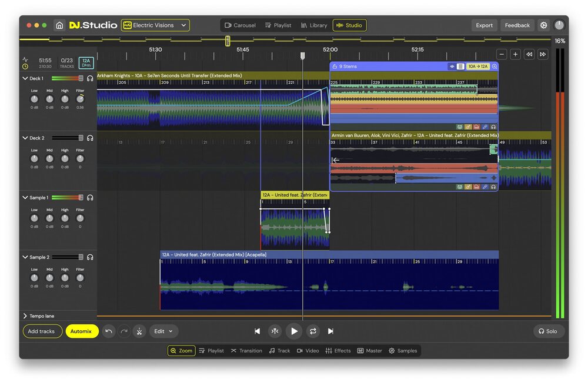Toggle Solo in the bottom right
This screenshot has width=588, height=382.
pos(549,331)
